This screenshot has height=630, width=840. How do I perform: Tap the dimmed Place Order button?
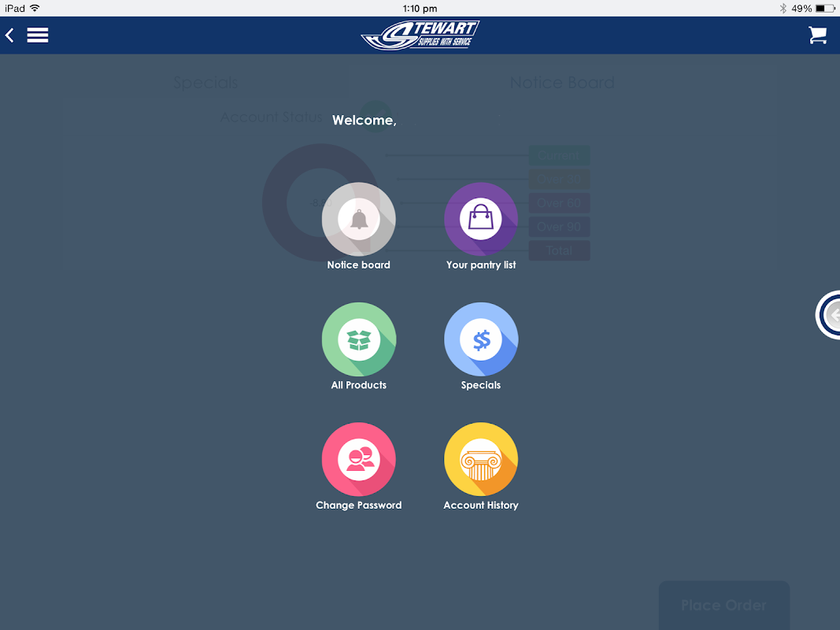(723, 605)
